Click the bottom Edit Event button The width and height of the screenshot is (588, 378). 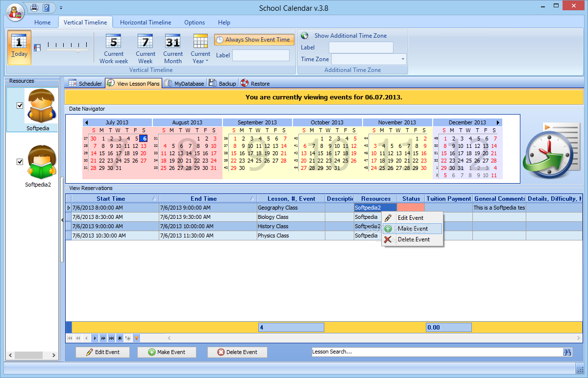103,352
